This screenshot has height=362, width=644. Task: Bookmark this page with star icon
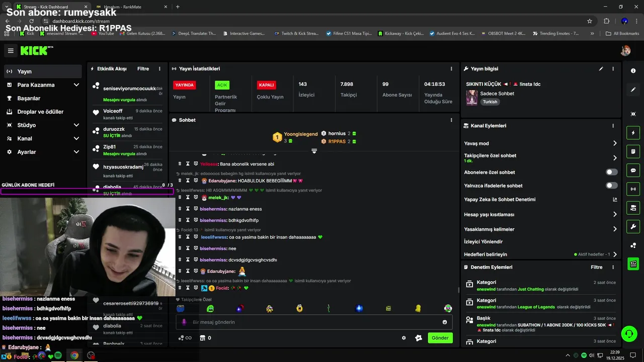click(590, 21)
